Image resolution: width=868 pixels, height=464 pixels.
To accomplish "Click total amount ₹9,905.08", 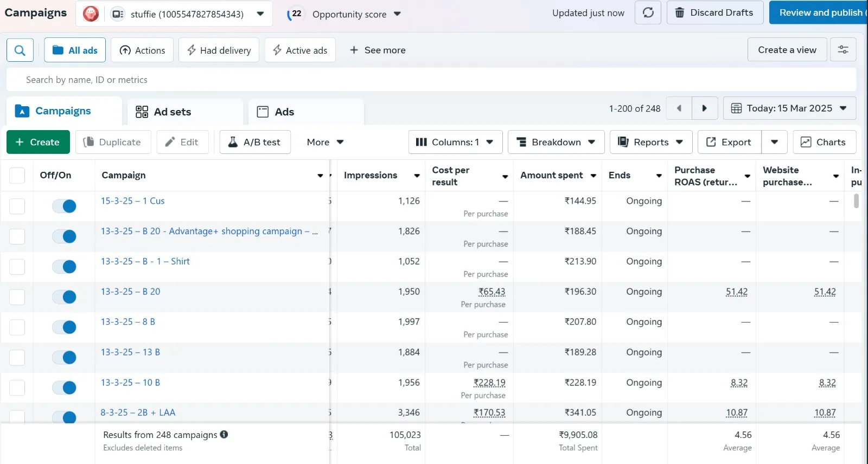I will 578,435.
